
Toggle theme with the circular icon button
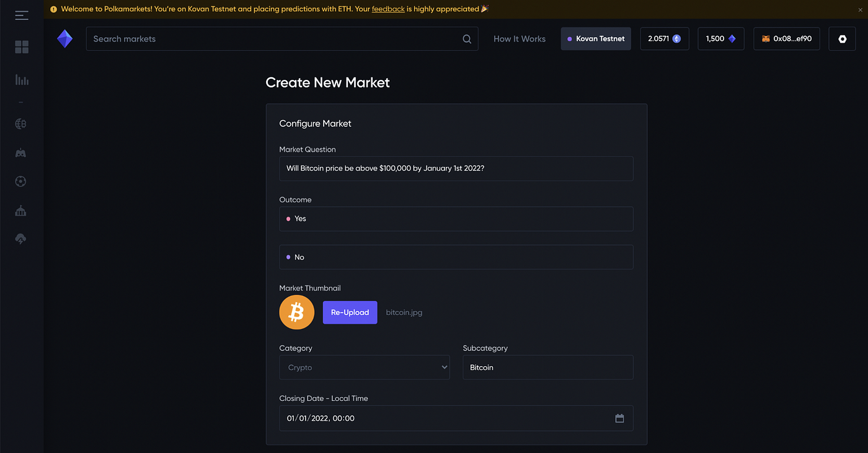tap(842, 38)
